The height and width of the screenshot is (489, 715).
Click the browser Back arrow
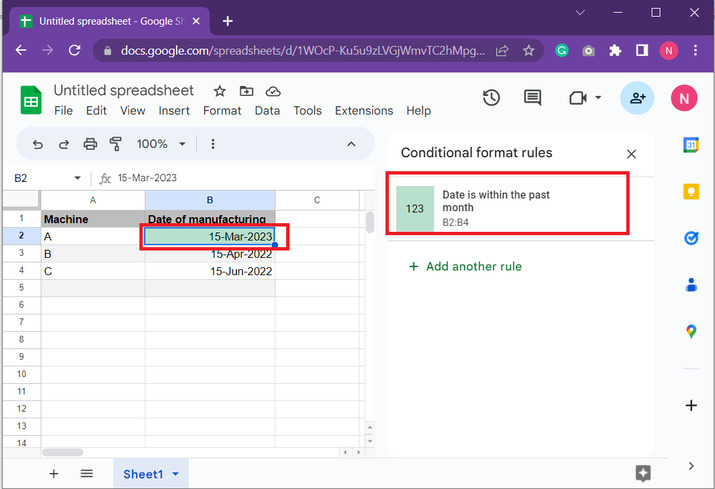point(21,50)
